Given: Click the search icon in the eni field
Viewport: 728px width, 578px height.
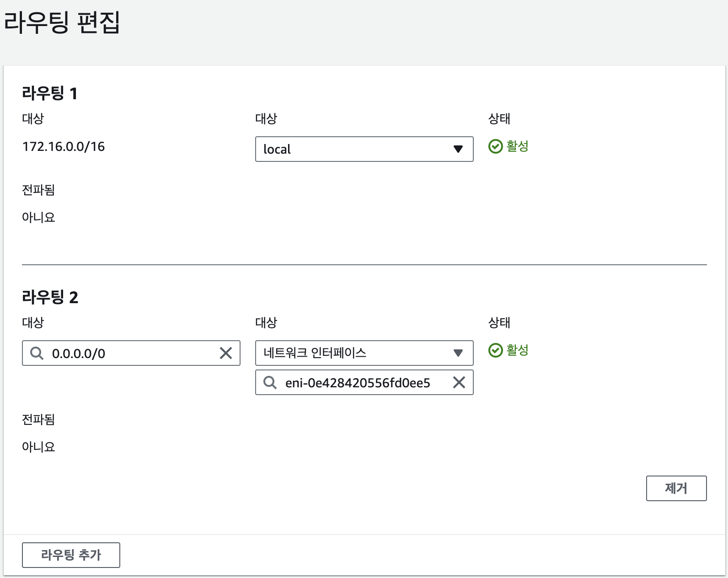Looking at the screenshot, I should 270,382.
